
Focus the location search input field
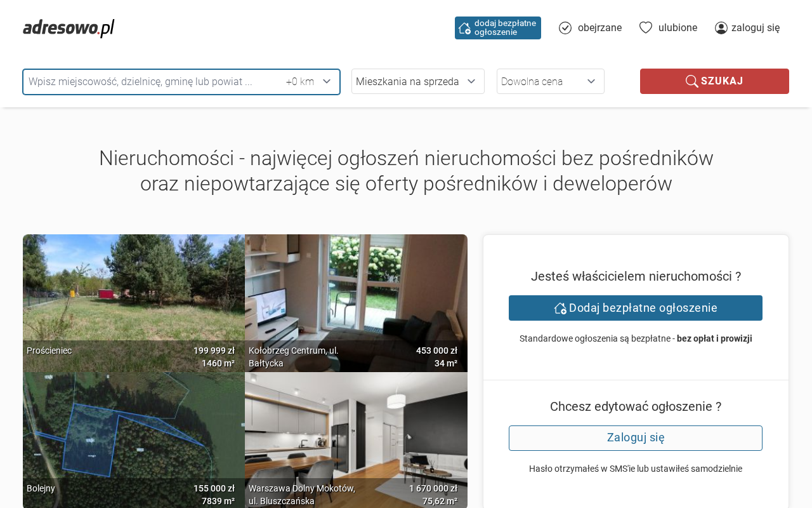click(152, 82)
